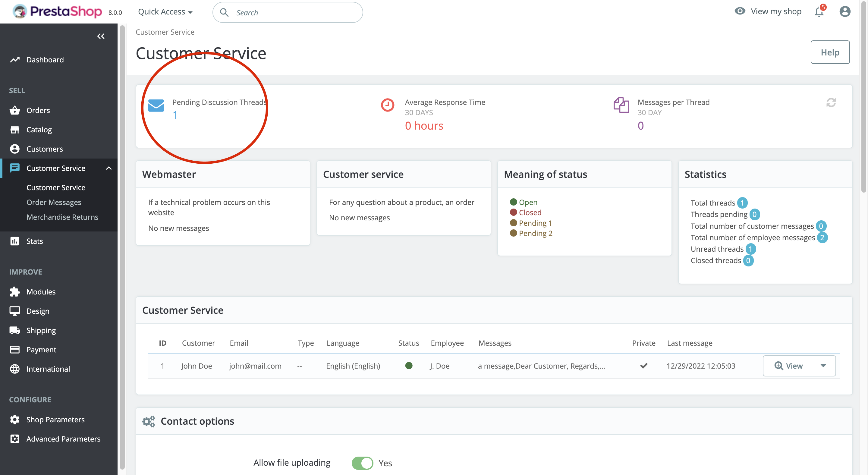Select the Shipping truck icon
The image size is (868, 475).
click(15, 330)
